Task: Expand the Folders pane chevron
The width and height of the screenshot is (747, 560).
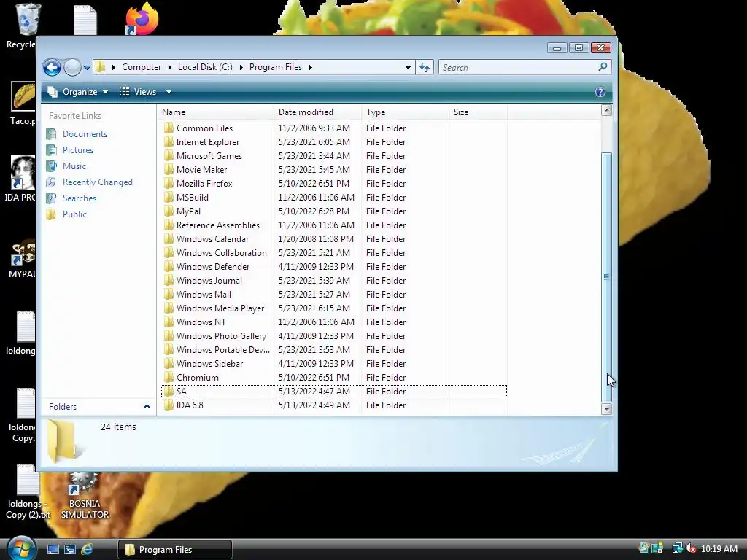Action: [x=147, y=407]
